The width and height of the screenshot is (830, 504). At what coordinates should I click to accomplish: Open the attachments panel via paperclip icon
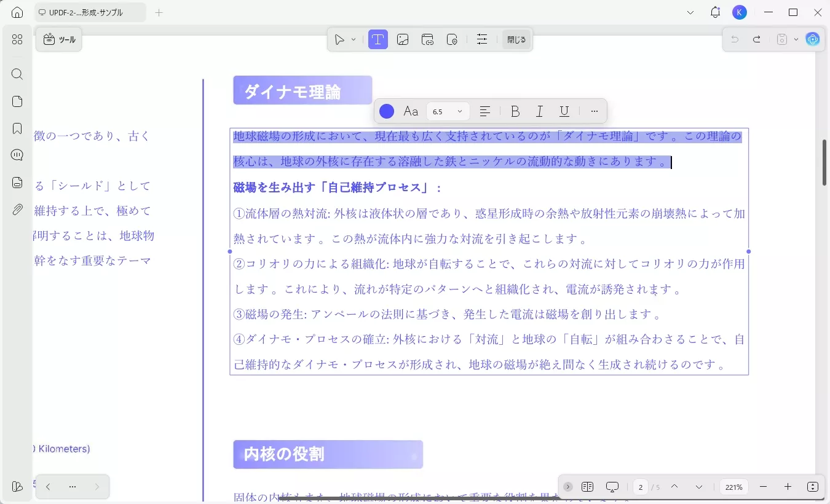click(x=17, y=209)
